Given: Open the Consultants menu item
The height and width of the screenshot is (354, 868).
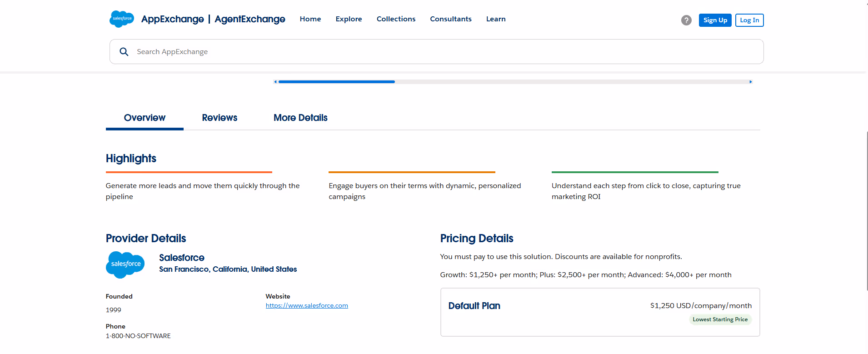Looking at the screenshot, I should click(x=451, y=19).
